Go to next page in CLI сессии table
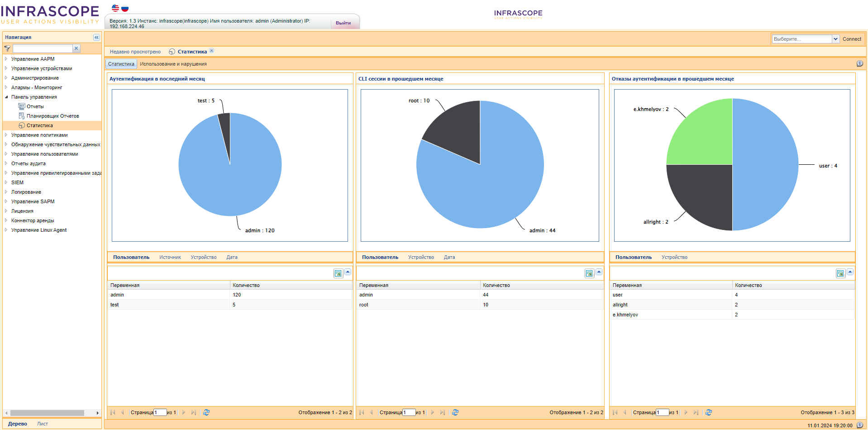Image resolution: width=868 pixels, height=430 pixels. pyautogui.click(x=433, y=412)
